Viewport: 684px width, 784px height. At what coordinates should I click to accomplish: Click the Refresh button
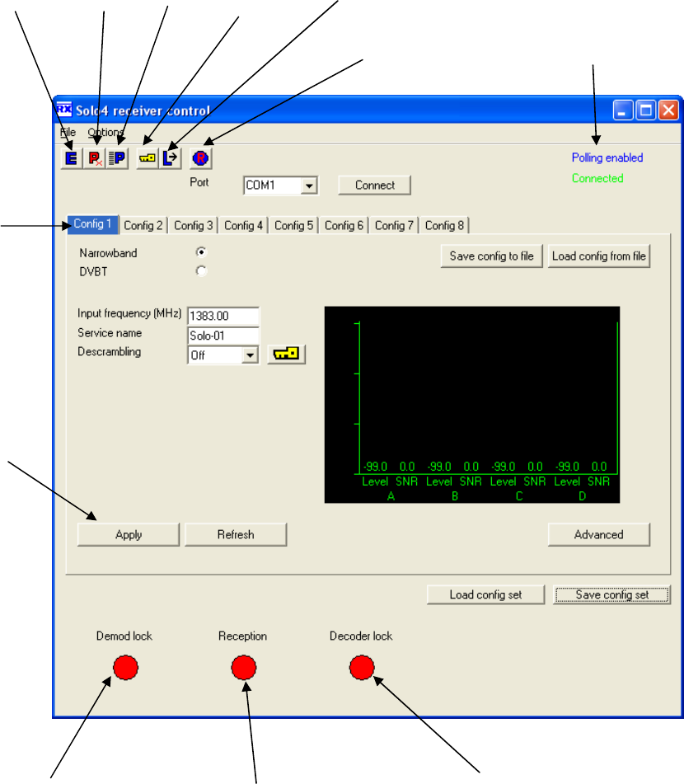[x=236, y=534]
